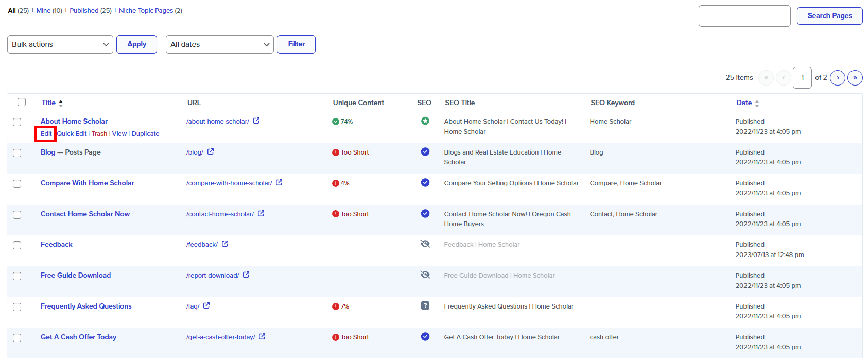Duplicate the About Home Scholar page
This screenshot has height=358, width=868.
[145, 134]
